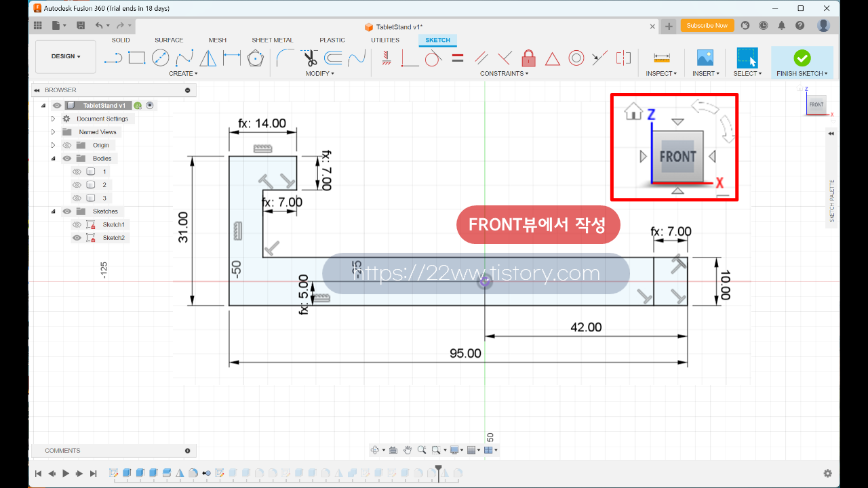The image size is (868, 488).
Task: Show Sketch1 using its eye icon
Action: [x=77, y=224]
